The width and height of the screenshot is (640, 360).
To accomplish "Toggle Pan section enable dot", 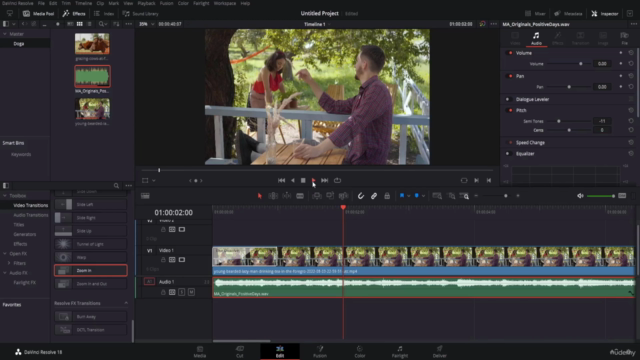I will click(x=510, y=76).
